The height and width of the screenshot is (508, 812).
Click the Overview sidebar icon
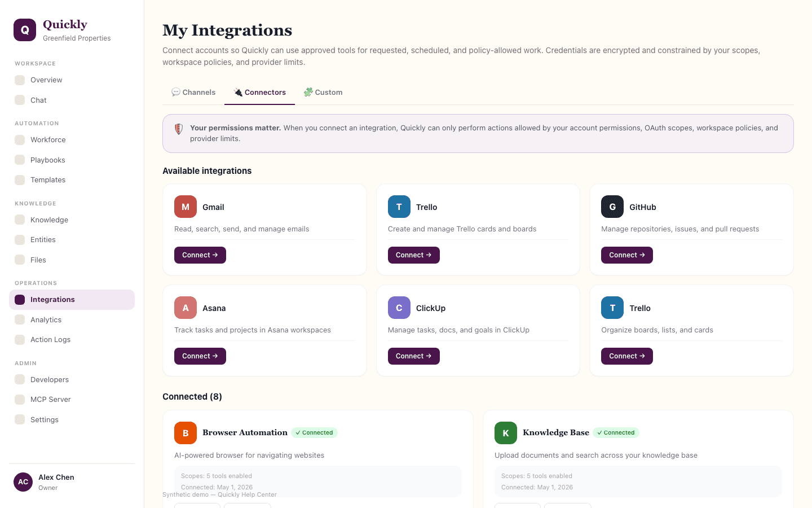(20, 80)
